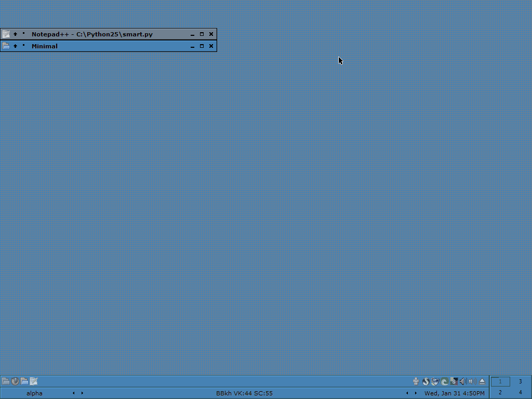Click the left arrow beside the alpha workspace label
Viewport: 532px width, 399px height.
tap(73, 393)
